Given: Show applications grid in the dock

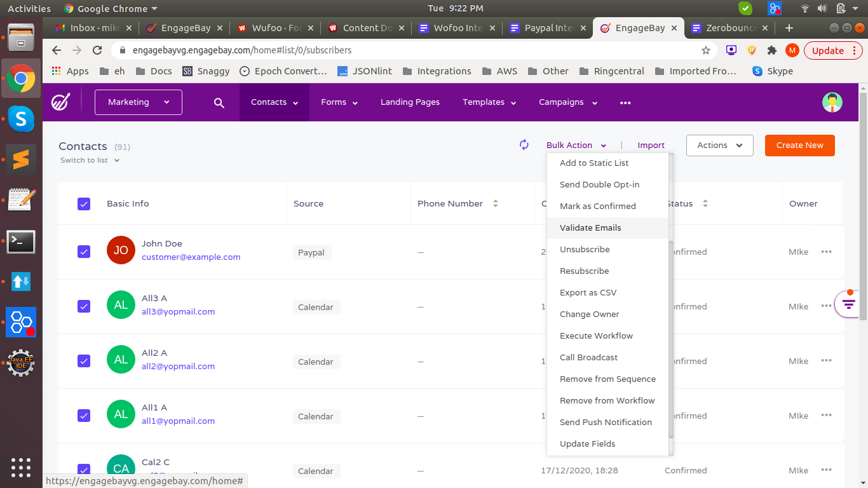Looking at the screenshot, I should [x=21, y=467].
